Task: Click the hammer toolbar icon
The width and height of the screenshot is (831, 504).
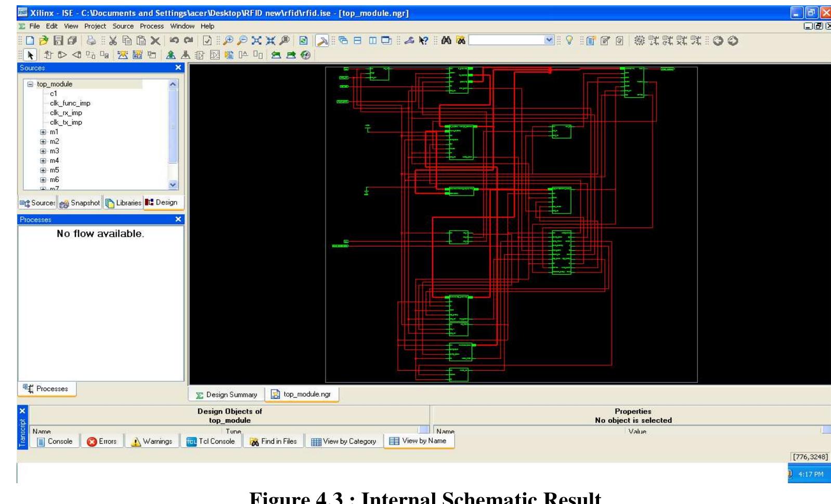Action: (322, 41)
